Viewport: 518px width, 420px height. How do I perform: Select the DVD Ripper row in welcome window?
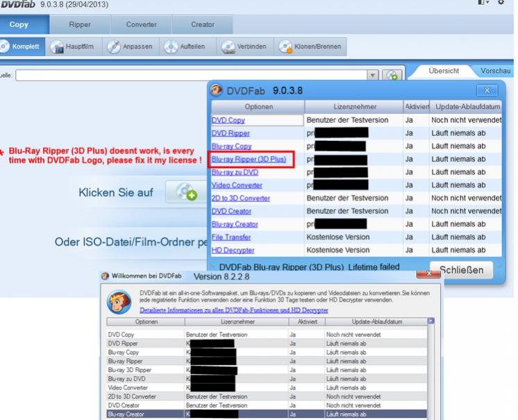267,344
